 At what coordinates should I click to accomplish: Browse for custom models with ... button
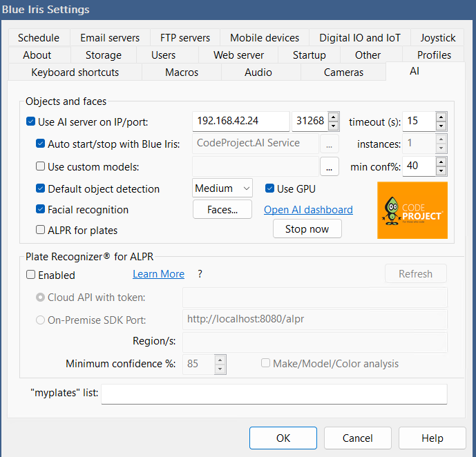click(x=330, y=166)
